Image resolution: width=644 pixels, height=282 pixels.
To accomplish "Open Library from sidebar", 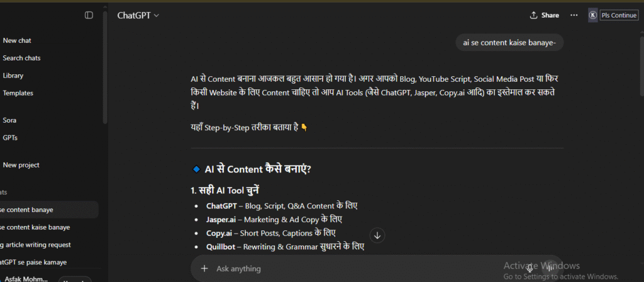I will 13,76.
